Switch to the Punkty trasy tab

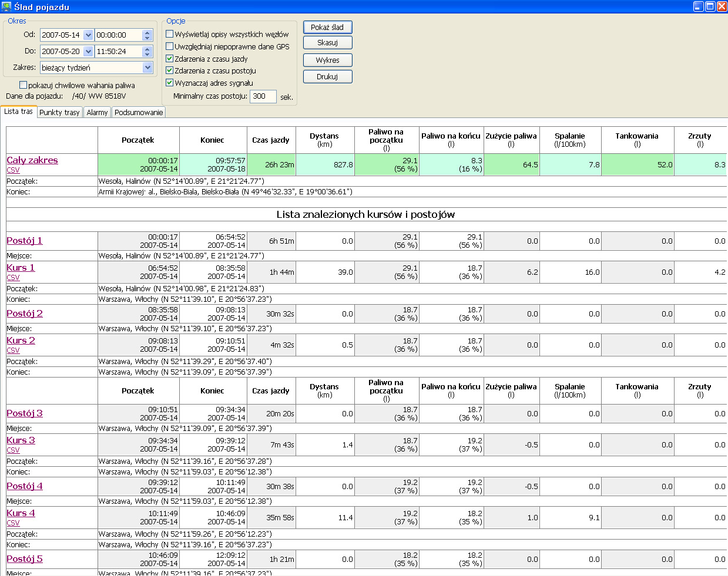pyautogui.click(x=59, y=112)
